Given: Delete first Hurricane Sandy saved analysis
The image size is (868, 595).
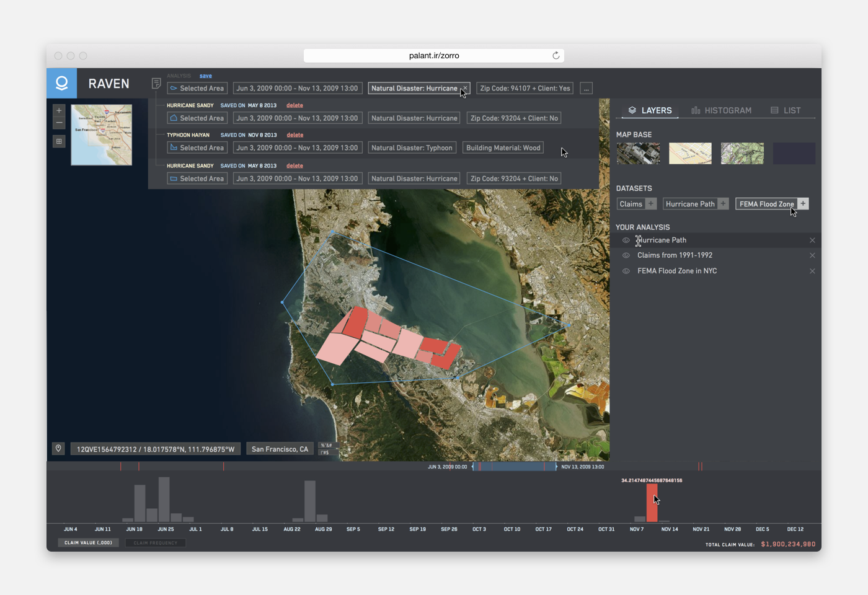Looking at the screenshot, I should click(294, 105).
